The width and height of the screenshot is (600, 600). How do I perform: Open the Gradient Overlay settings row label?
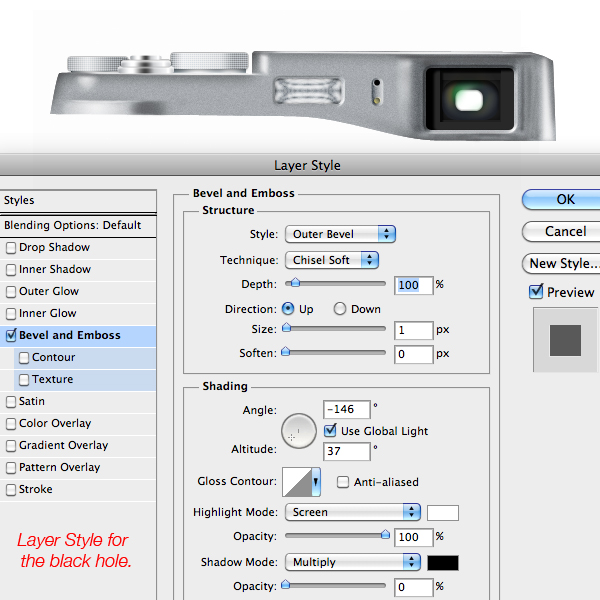(x=64, y=445)
